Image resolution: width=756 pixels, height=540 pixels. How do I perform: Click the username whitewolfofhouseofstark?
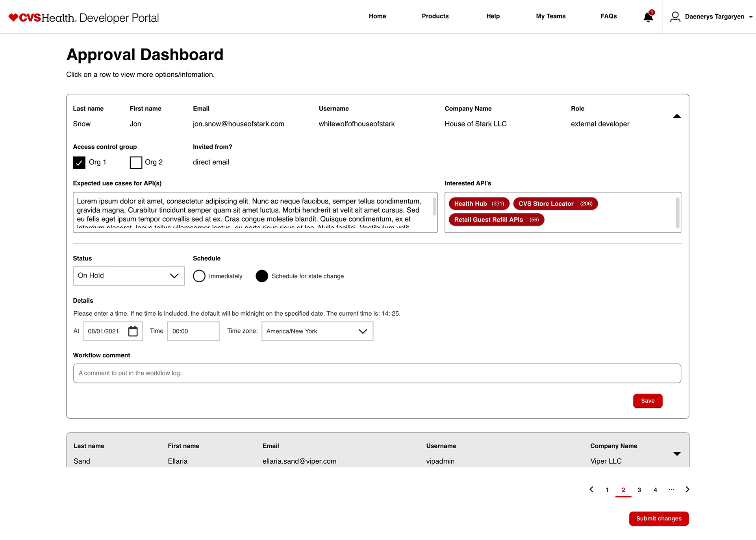tap(356, 124)
